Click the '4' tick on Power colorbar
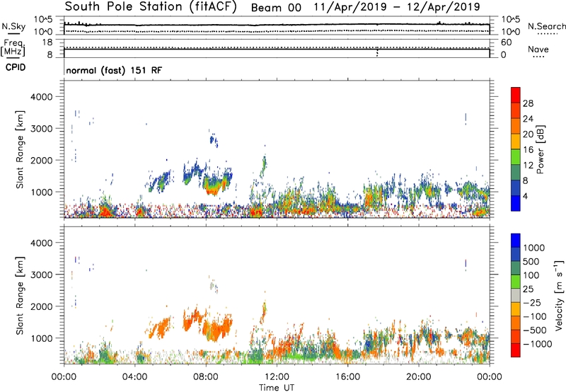The image size is (566, 392). [525, 196]
